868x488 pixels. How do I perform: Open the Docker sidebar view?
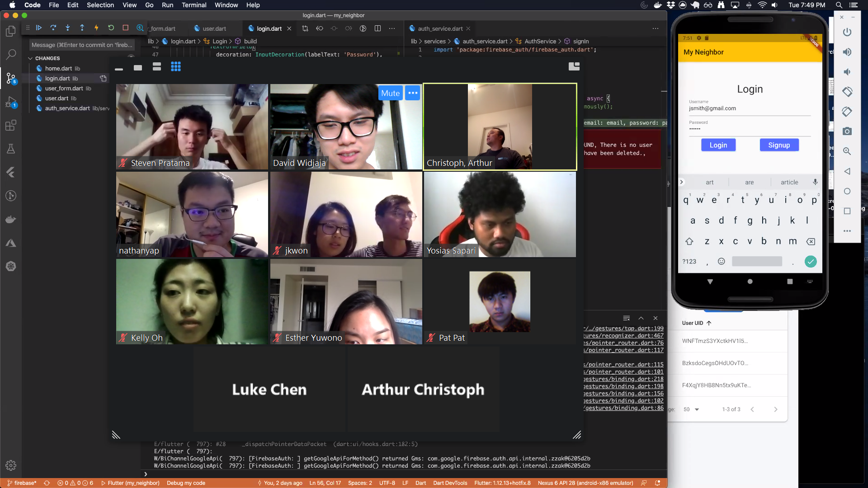tap(11, 220)
